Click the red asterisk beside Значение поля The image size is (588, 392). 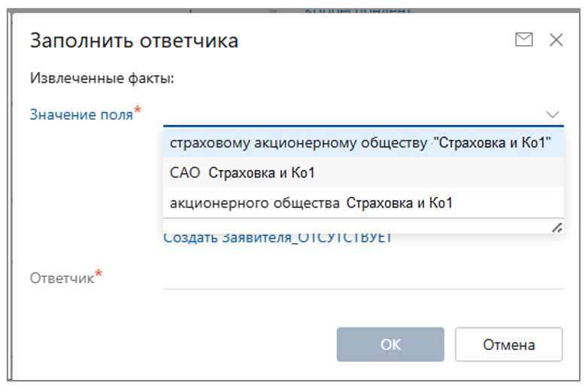coord(138,112)
